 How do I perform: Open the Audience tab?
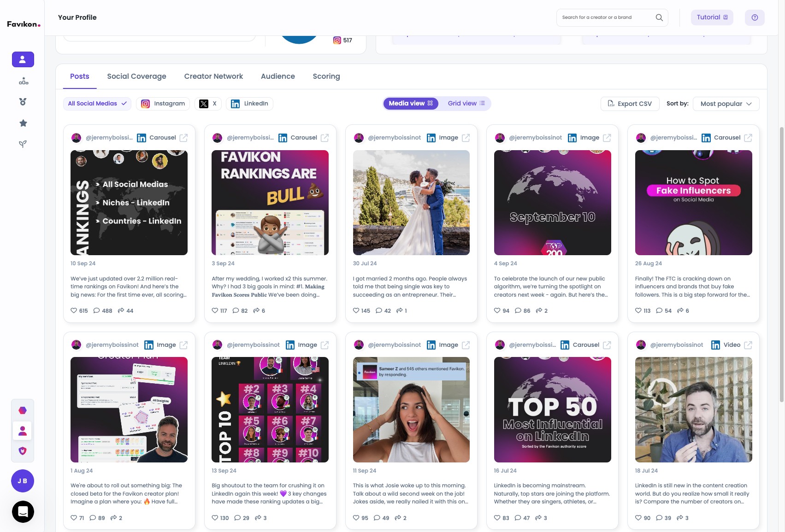click(x=278, y=76)
